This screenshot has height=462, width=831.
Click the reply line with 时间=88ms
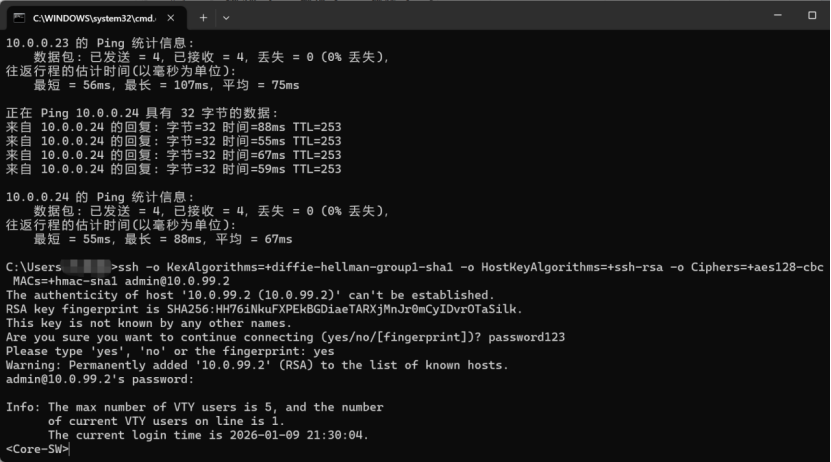(173, 127)
